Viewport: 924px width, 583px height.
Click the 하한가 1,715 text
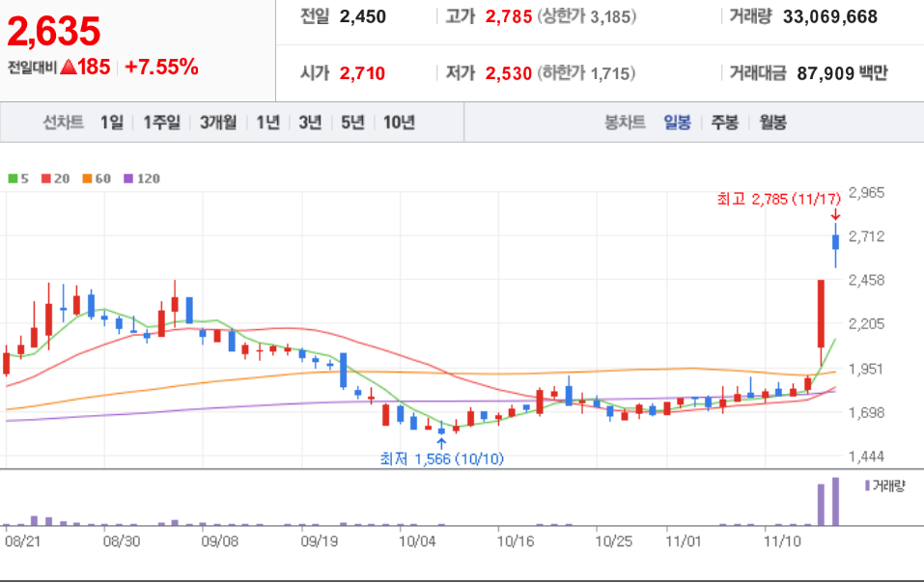586,73
